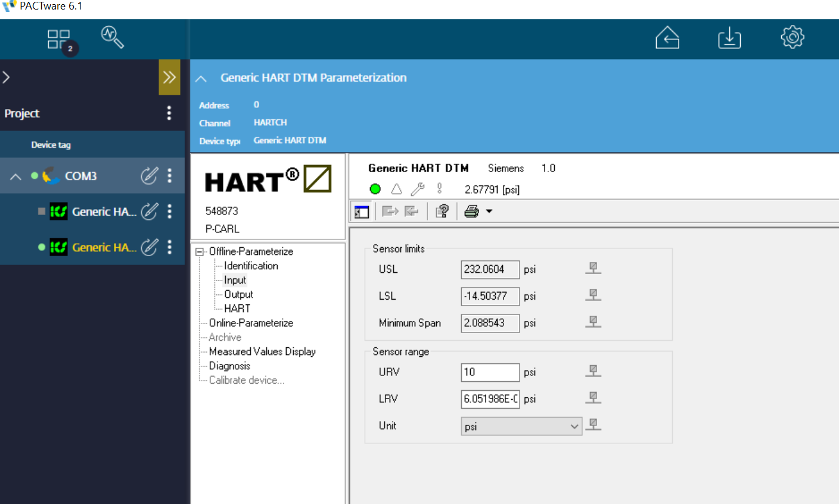The image size is (839, 504).
Task: Open the settings gear
Action: pos(793,37)
